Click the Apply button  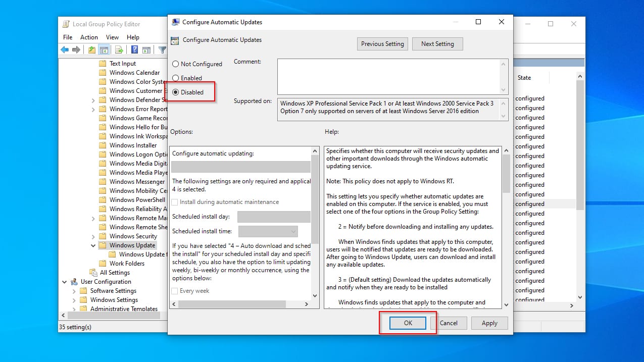489,323
